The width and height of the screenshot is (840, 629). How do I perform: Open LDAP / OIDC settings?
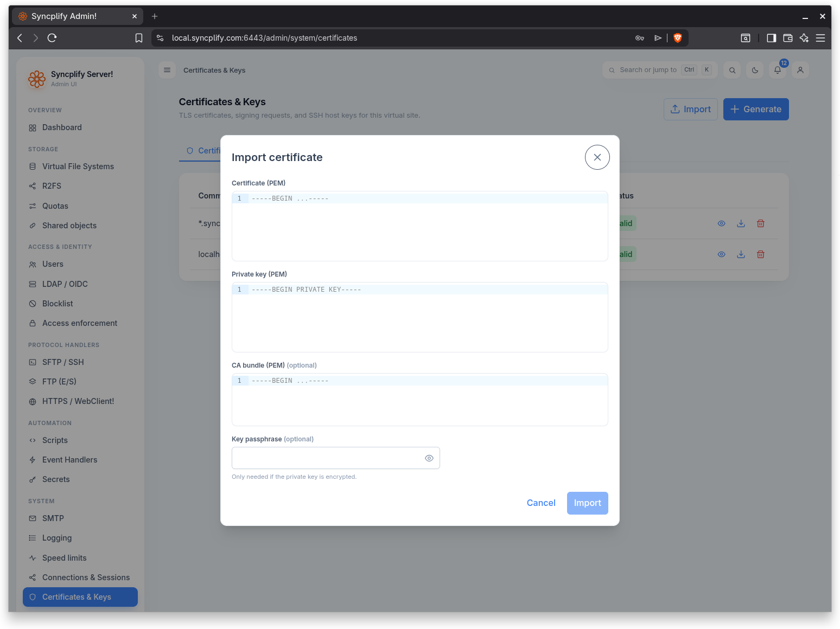point(80,284)
